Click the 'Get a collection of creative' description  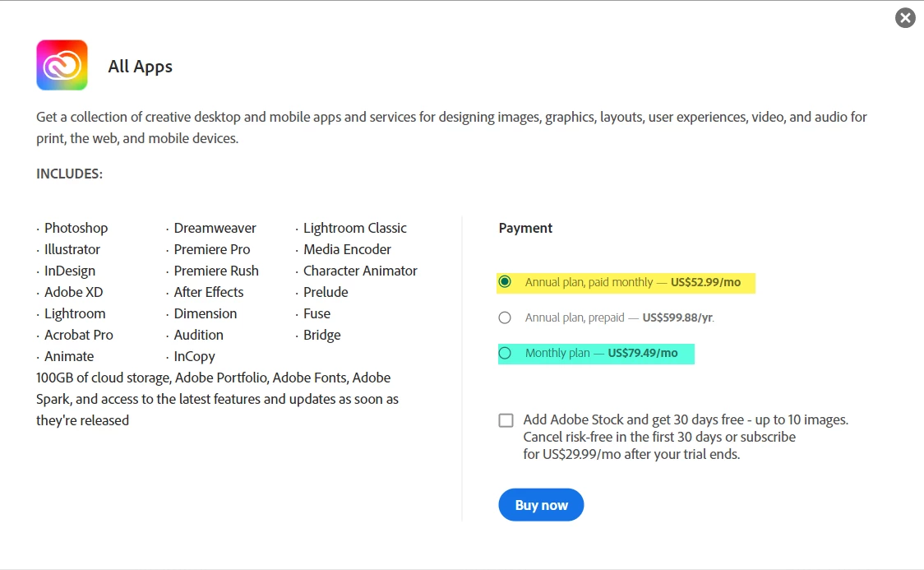pos(451,127)
